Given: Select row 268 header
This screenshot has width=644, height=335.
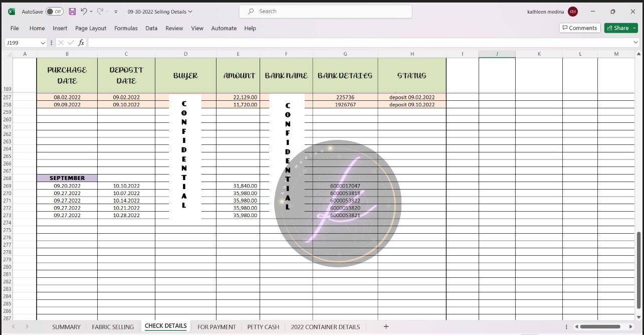Looking at the screenshot, I should (7, 178).
